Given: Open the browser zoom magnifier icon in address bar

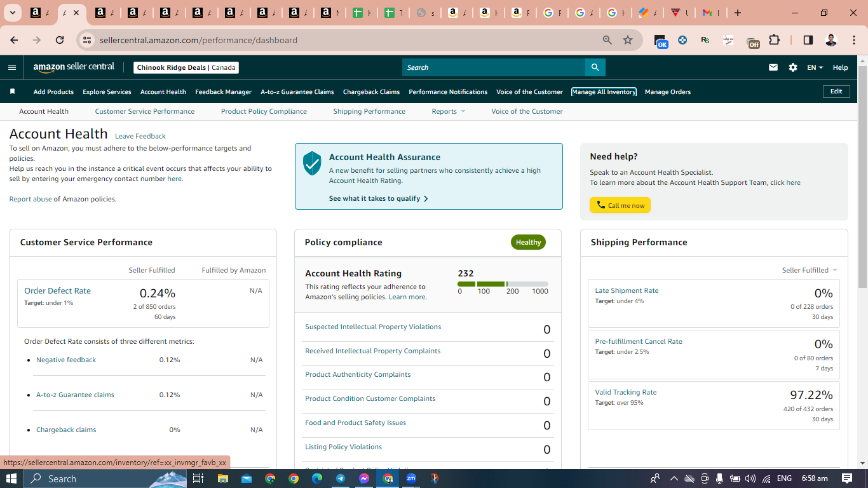Looking at the screenshot, I should (x=607, y=40).
